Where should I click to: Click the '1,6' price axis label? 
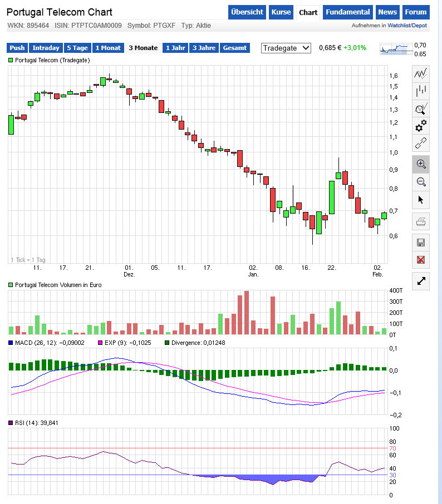tap(394, 76)
